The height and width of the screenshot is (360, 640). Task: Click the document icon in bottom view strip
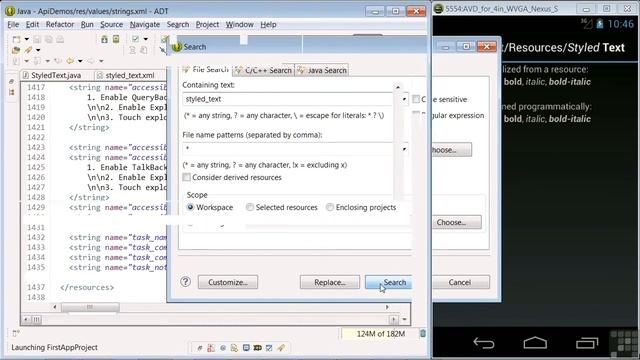coord(234,348)
